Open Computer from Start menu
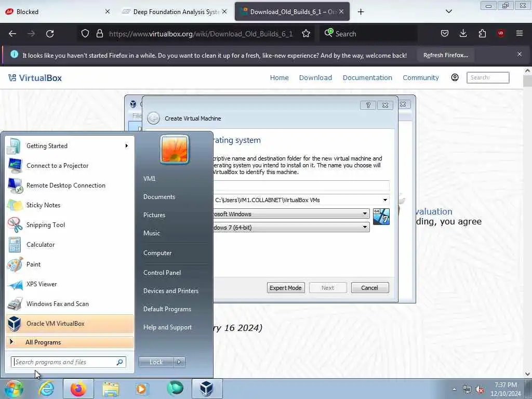The width and height of the screenshot is (532, 399). 157,253
